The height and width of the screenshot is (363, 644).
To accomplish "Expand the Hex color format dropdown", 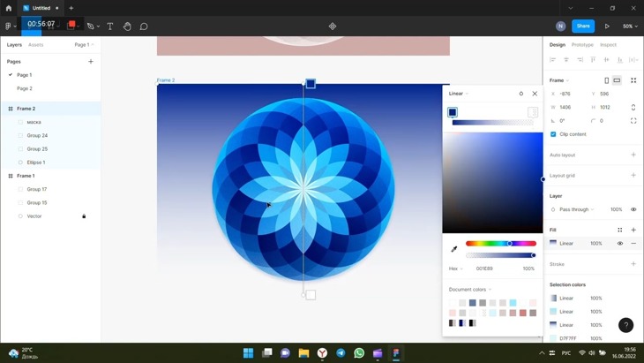I will 456,268.
